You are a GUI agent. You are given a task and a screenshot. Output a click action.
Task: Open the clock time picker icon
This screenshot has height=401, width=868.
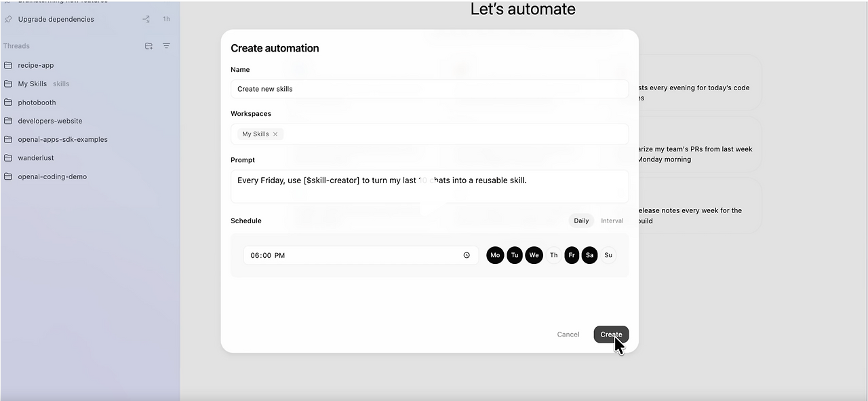(467, 255)
